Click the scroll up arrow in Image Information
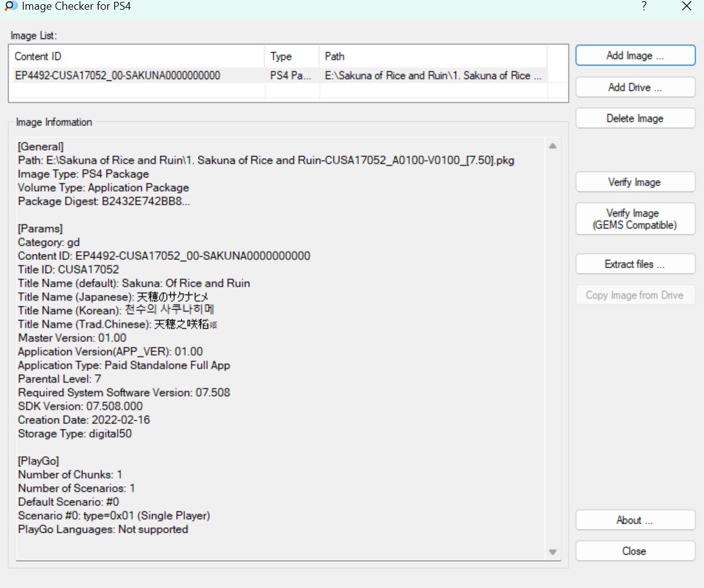Viewport: 704px width, 588px height. pyautogui.click(x=553, y=146)
